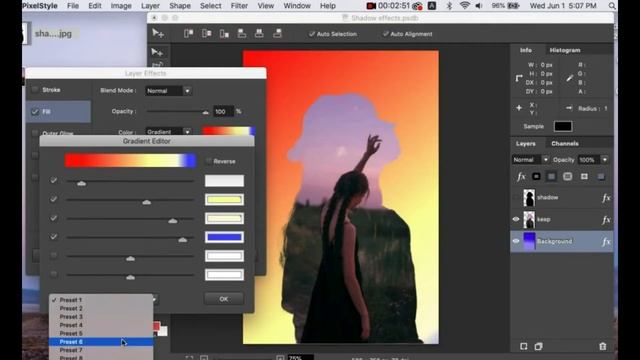Switch to the Channels tab
The image size is (640, 360).
(565, 143)
